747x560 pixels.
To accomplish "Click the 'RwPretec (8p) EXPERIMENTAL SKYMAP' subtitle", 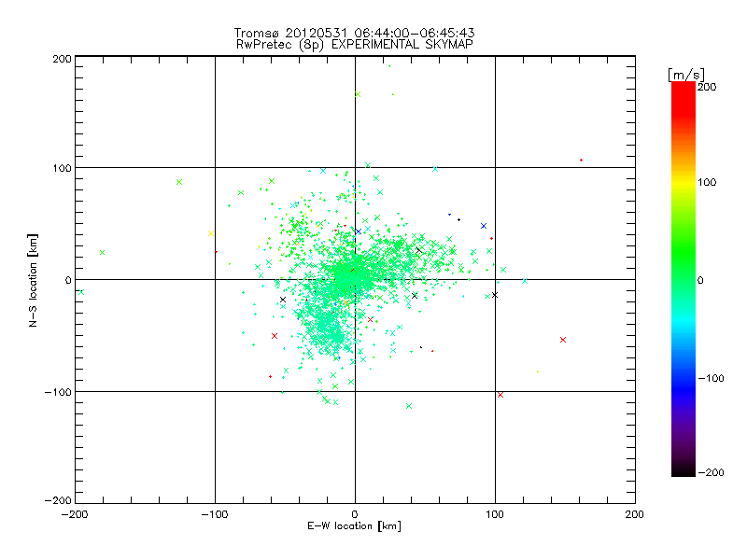I will point(354,45).
